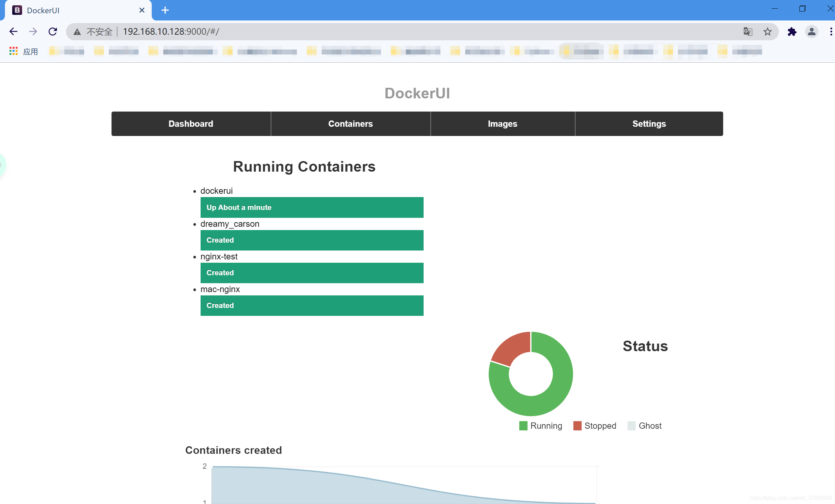Switch to the Containers tab
Viewport: 835px width, 504px height.
point(350,124)
